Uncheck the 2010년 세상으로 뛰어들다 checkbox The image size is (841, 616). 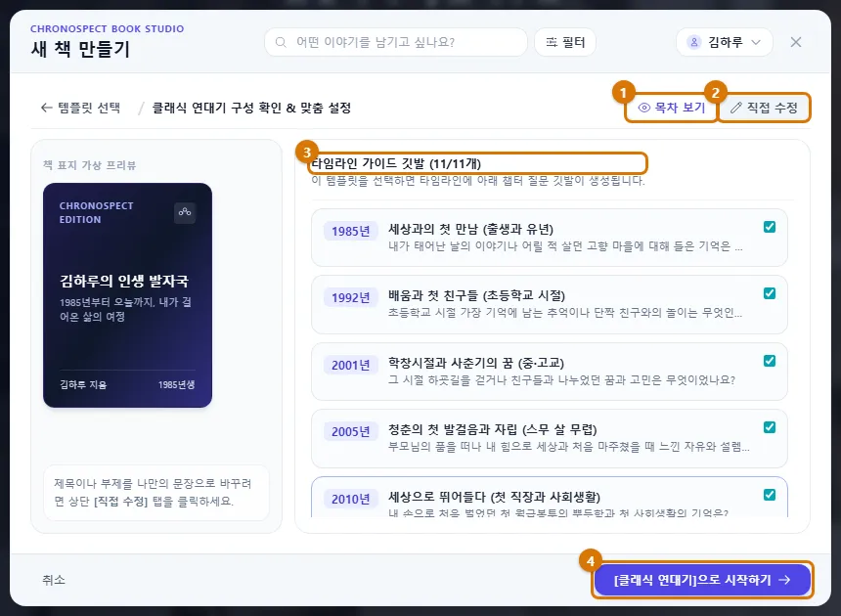[770, 495]
